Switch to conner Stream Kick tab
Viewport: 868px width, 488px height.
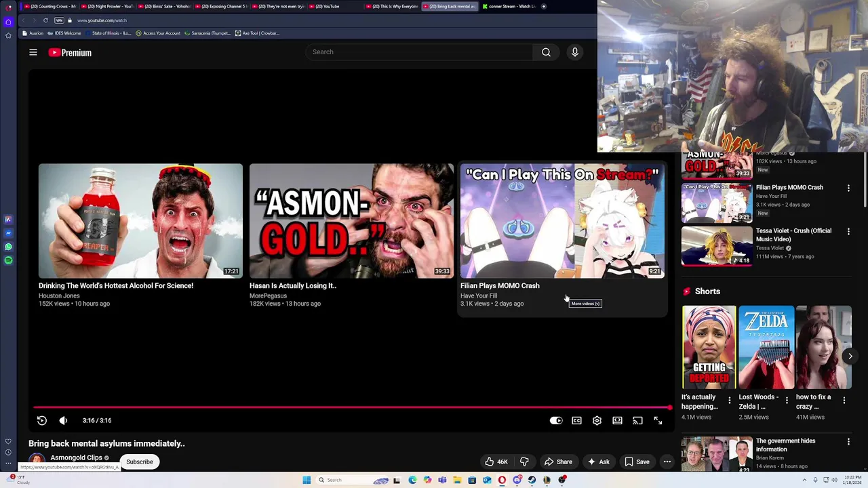pyautogui.click(x=507, y=6)
